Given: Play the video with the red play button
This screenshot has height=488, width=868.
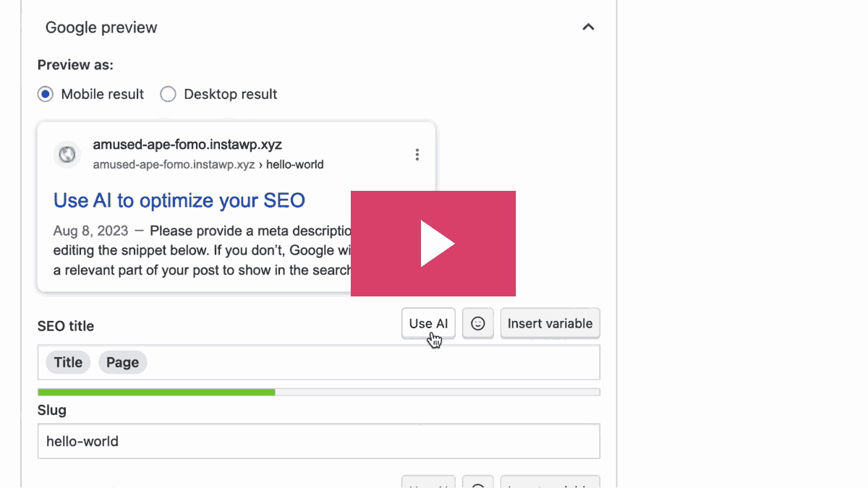Looking at the screenshot, I should (433, 244).
